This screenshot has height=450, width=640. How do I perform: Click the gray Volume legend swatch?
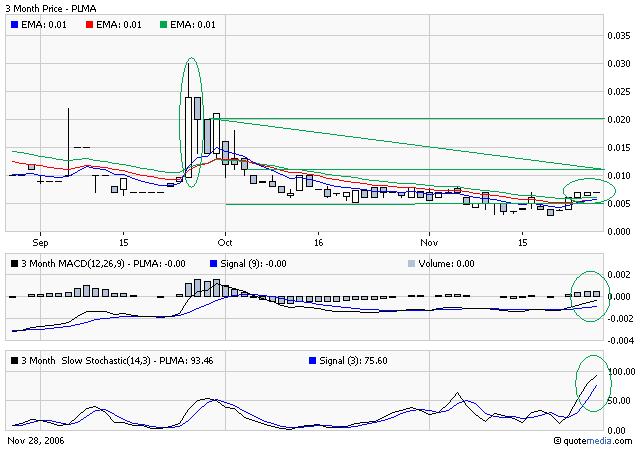tap(411, 264)
